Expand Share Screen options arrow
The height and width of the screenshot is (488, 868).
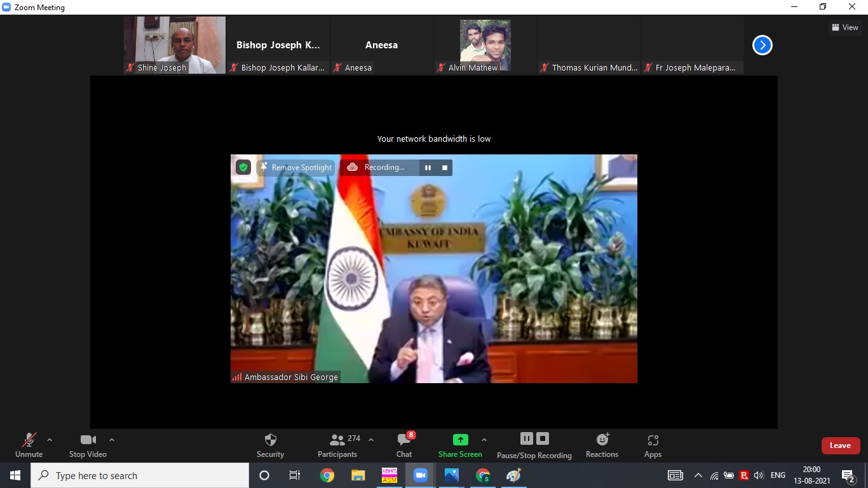point(484,440)
